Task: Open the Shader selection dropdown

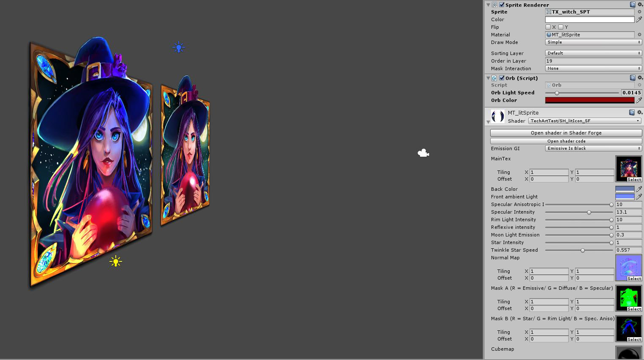Action: [x=585, y=121]
